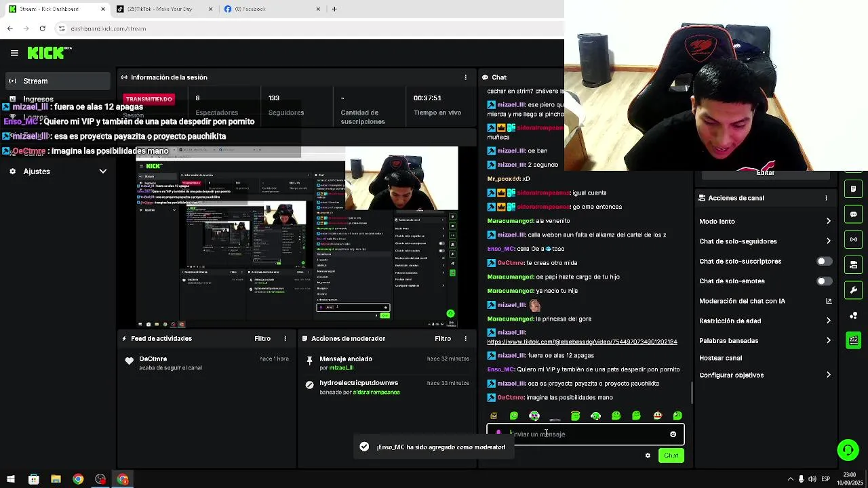Viewport: 868px width, 488px height.
Task: Open Acciones de canal kebab menu
Action: pyautogui.click(x=826, y=198)
